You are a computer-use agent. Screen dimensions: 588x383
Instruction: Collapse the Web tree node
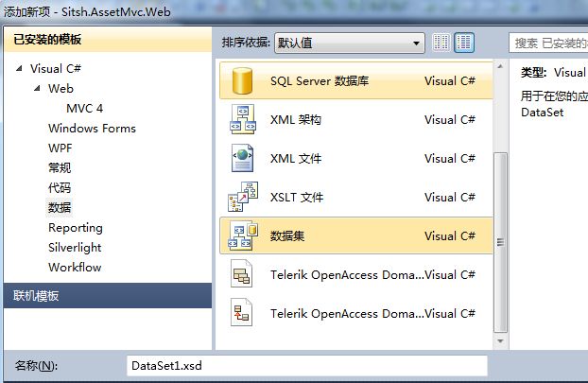pyautogui.click(x=37, y=89)
